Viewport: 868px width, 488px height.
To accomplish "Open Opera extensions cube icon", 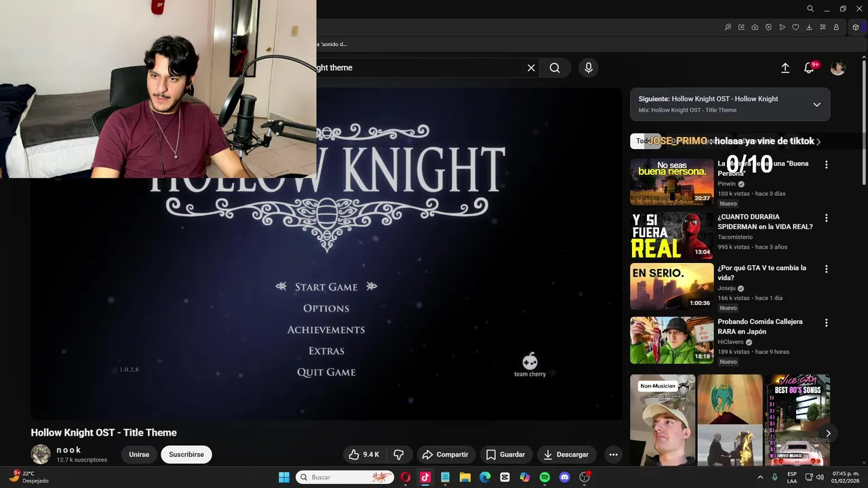I will point(856,27).
